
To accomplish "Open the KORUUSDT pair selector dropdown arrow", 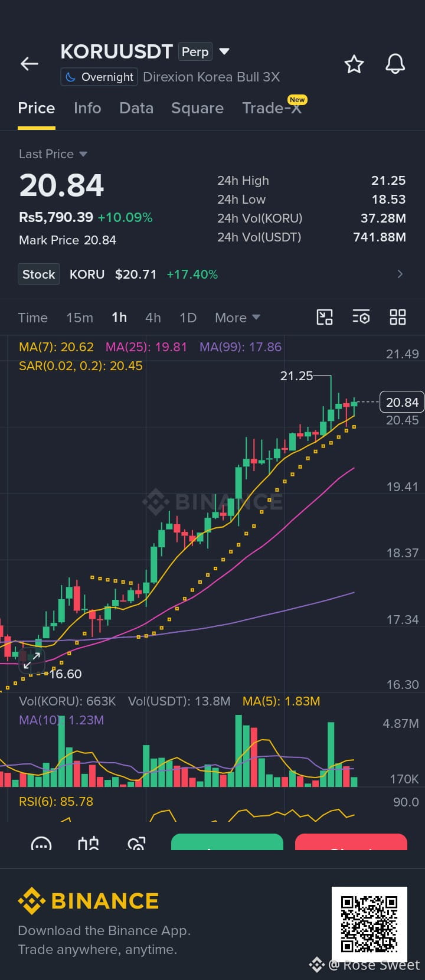I will click(x=224, y=51).
